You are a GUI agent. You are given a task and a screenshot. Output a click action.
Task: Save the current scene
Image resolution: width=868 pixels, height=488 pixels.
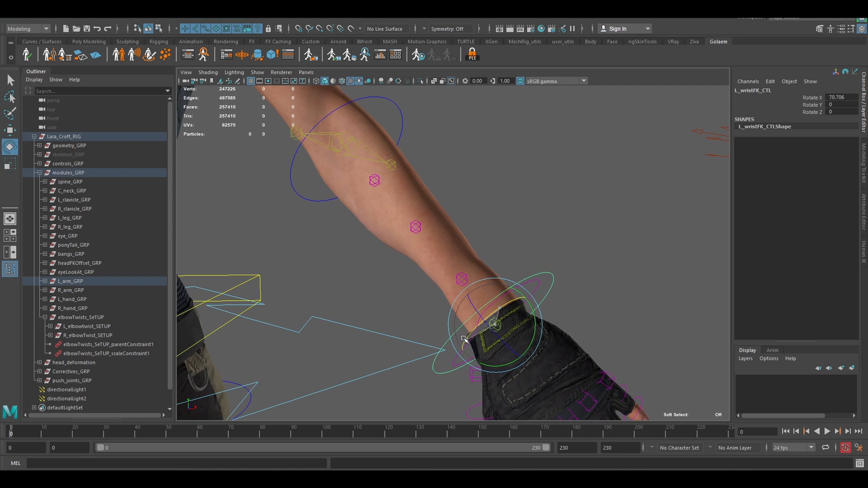(86, 29)
